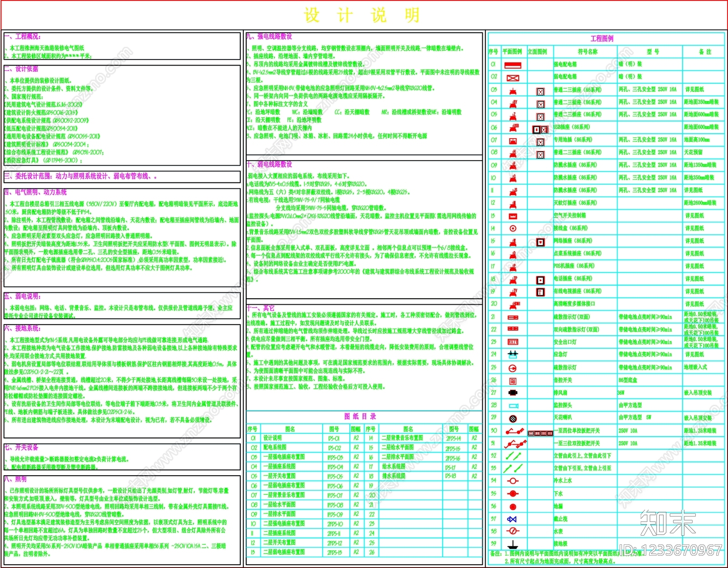Select the circular 接线盒 symbol in row 14

pyautogui.click(x=513, y=229)
